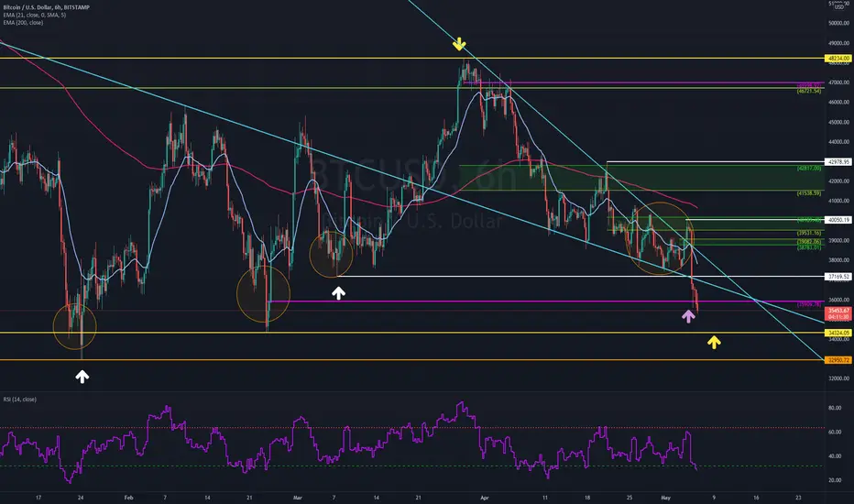Click the white 40050.19 price label

(838, 220)
